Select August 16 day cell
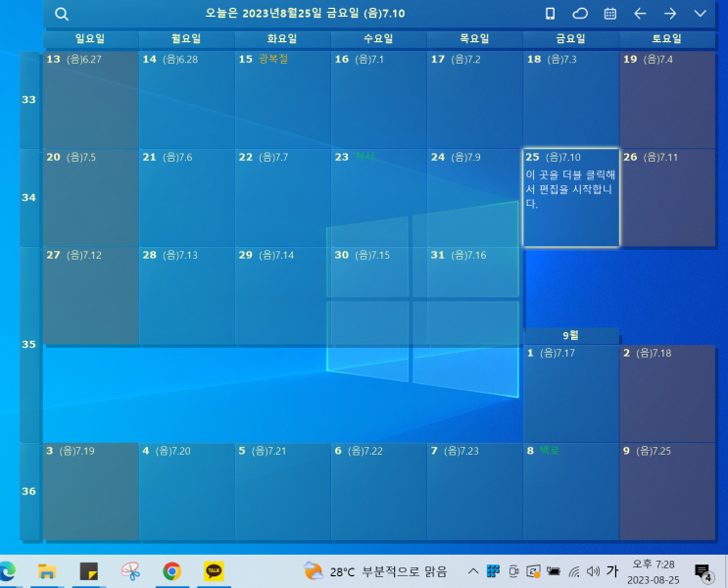This screenshot has width=728, height=588. [x=379, y=99]
